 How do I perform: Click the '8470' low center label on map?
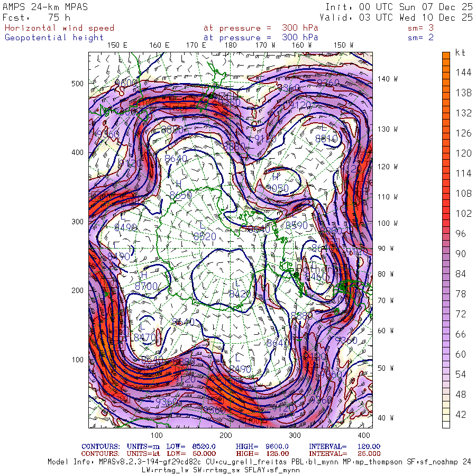(x=145, y=337)
